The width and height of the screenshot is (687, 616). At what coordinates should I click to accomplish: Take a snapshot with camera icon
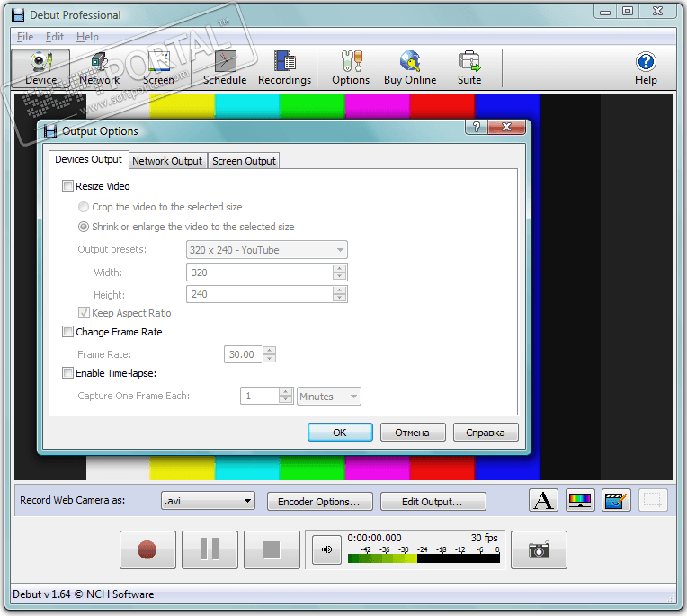click(539, 549)
